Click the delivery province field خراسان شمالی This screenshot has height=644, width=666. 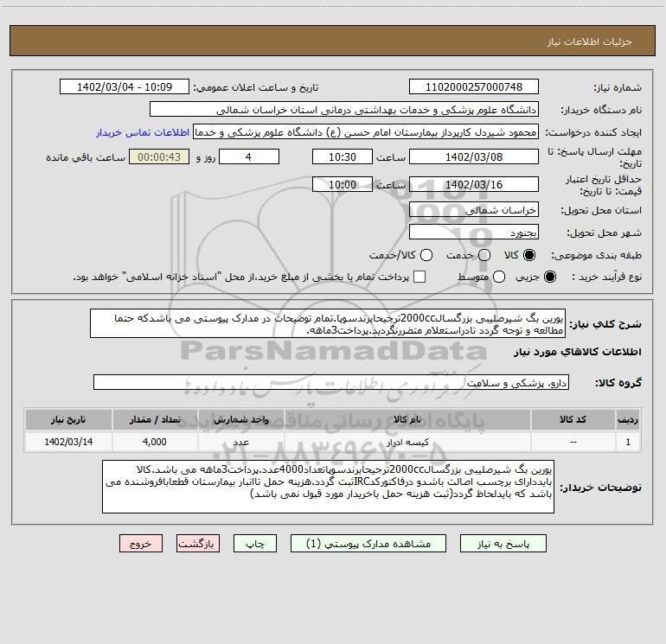[474, 209]
